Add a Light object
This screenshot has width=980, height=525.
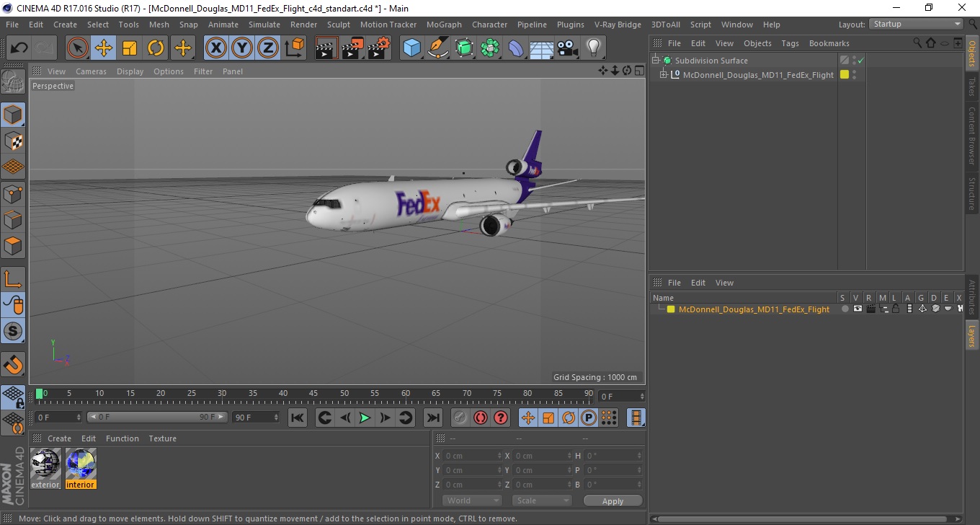point(593,48)
